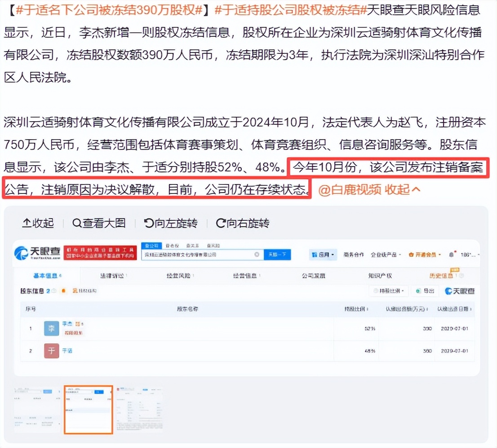Switch to the 历史信息 tab
Screen dimensions: 497x448
(442, 275)
